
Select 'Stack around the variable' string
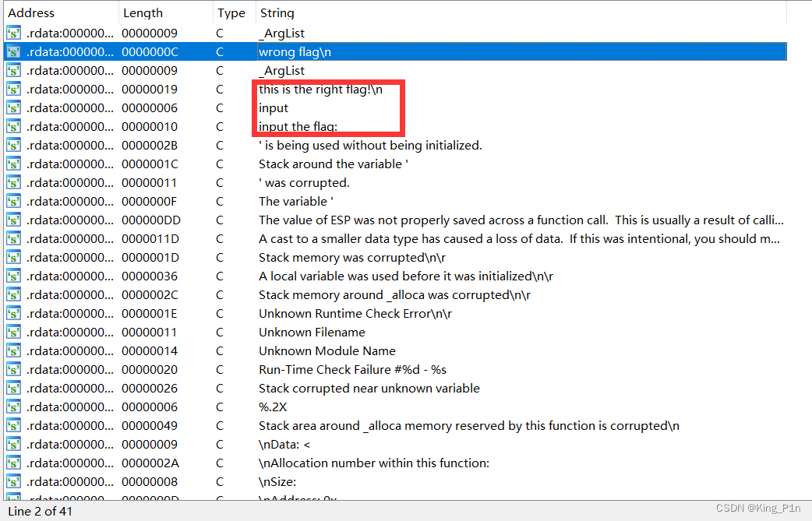(333, 164)
